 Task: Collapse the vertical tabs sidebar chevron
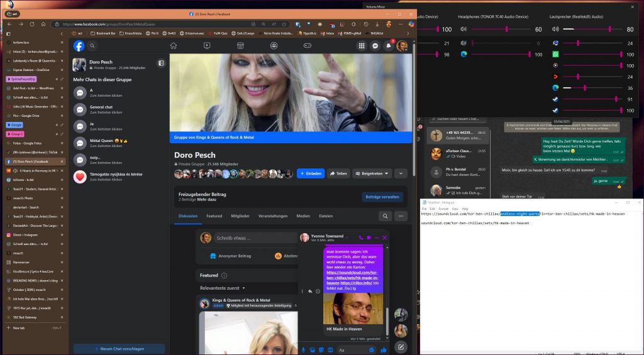pyautogui.click(x=62, y=34)
